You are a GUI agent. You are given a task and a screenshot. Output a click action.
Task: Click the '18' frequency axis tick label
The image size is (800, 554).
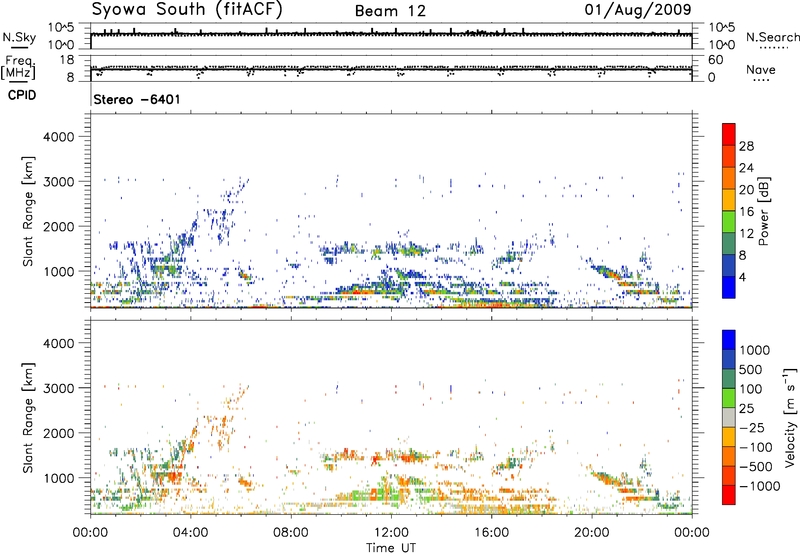(67, 60)
